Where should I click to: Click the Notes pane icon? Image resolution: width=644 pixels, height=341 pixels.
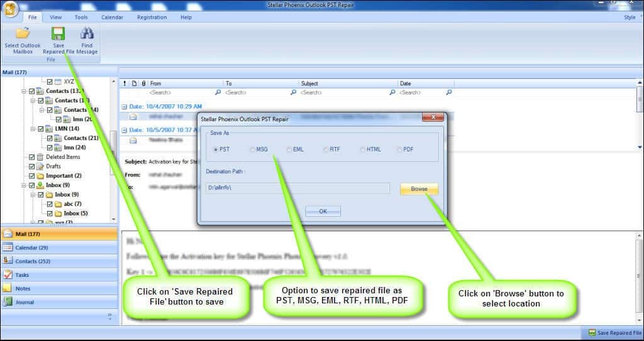pos(8,288)
